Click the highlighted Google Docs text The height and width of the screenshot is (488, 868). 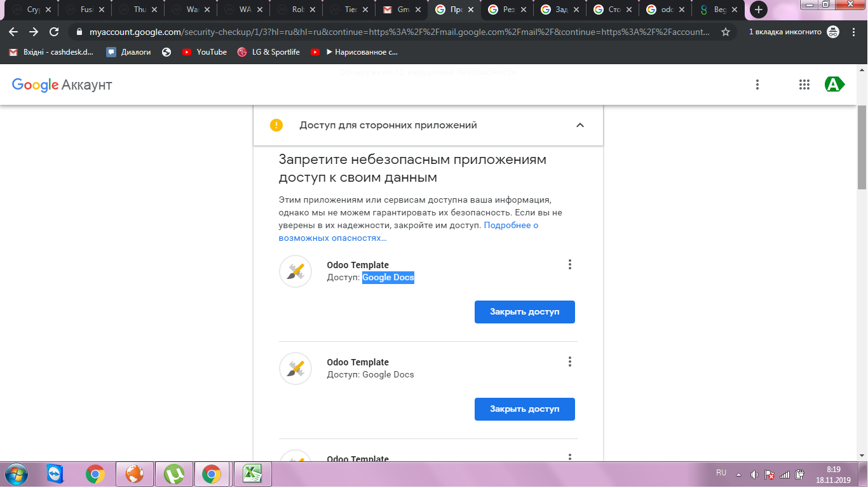[x=388, y=278]
